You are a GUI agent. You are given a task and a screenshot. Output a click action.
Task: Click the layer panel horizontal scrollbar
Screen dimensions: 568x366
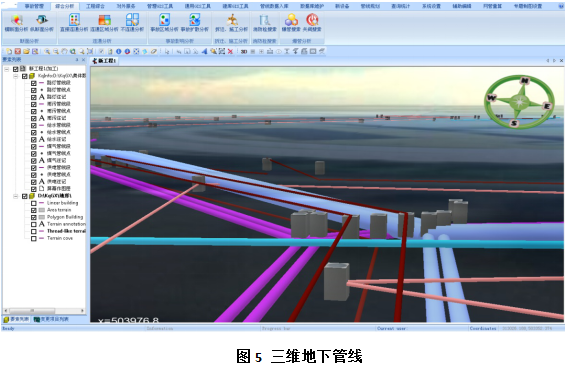[44, 311]
